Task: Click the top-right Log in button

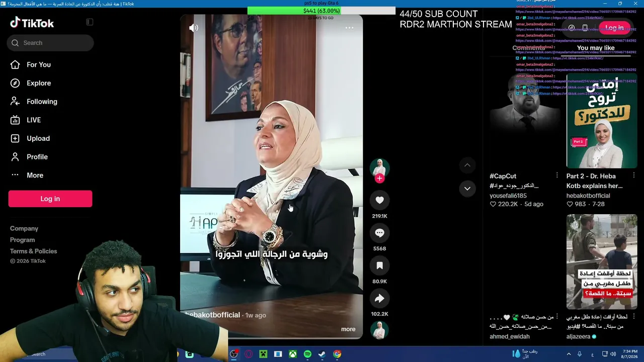Action: click(614, 28)
